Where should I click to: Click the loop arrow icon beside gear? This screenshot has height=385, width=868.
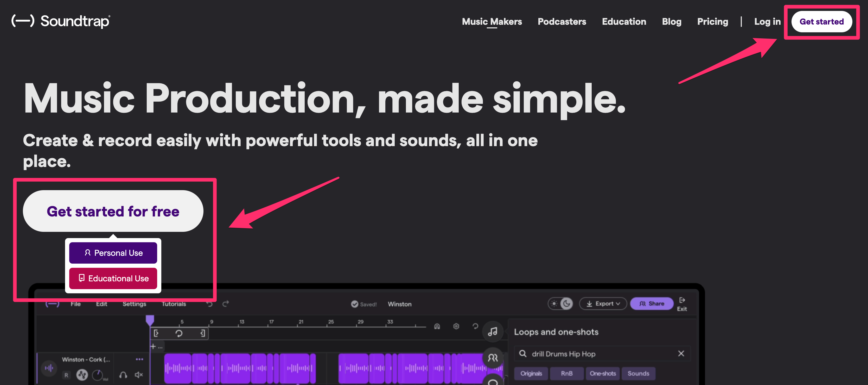[x=475, y=326]
